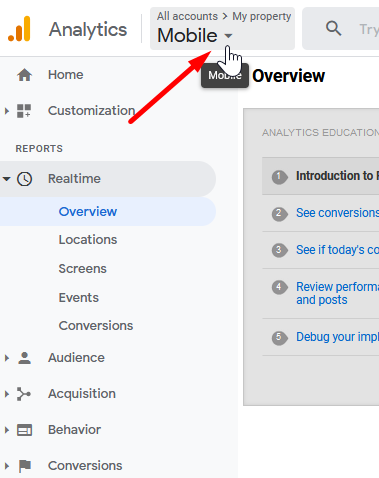Viewport: 379px width, 478px height.
Task: Click the Acquisition branching arrows icon
Action: (24, 394)
